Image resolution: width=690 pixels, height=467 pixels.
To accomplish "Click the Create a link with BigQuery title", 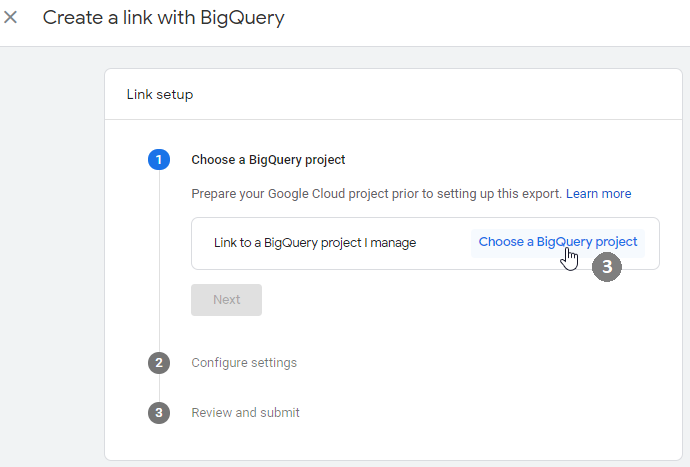I will (x=163, y=18).
